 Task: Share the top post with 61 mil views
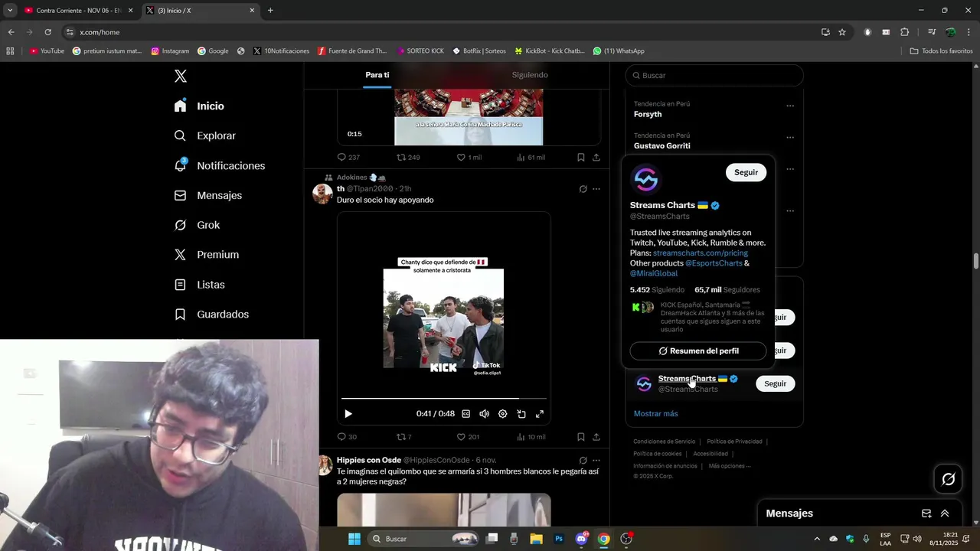point(596,158)
